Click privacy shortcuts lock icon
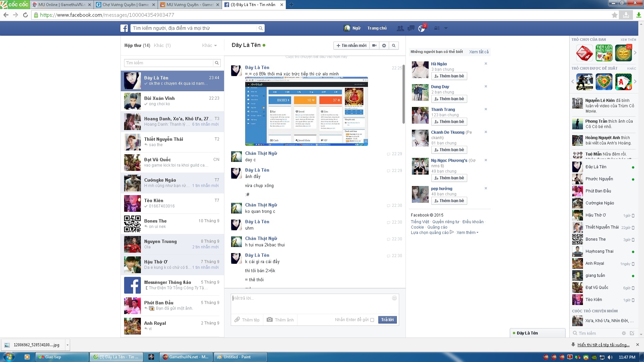Screen dimensions: 644x362 coord(437,28)
